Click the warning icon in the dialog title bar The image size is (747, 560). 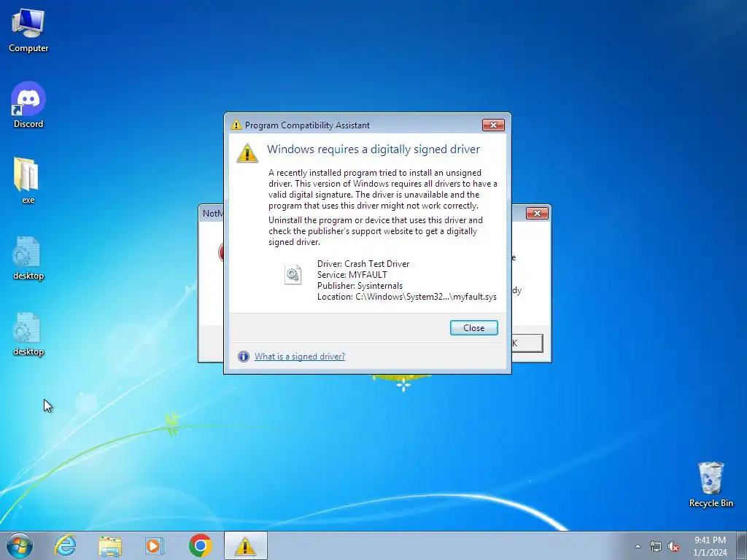(x=236, y=125)
